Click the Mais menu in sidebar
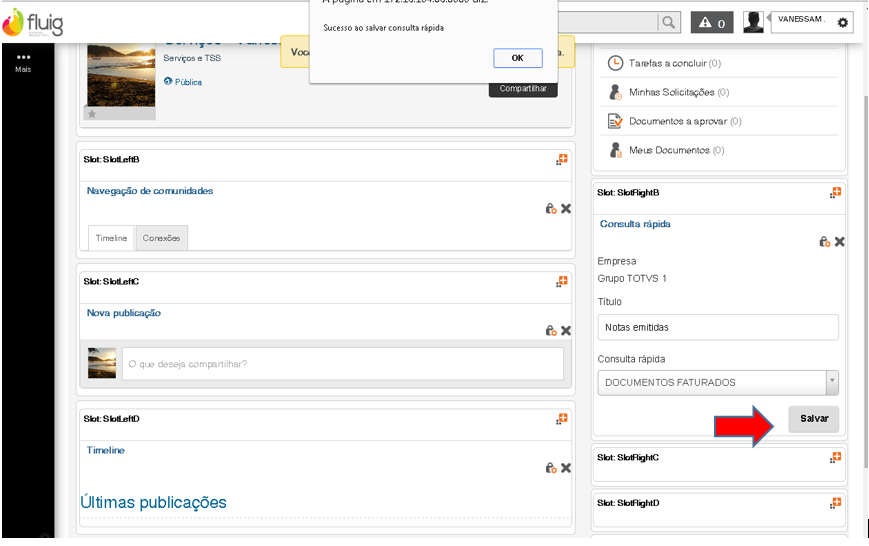 point(24,63)
